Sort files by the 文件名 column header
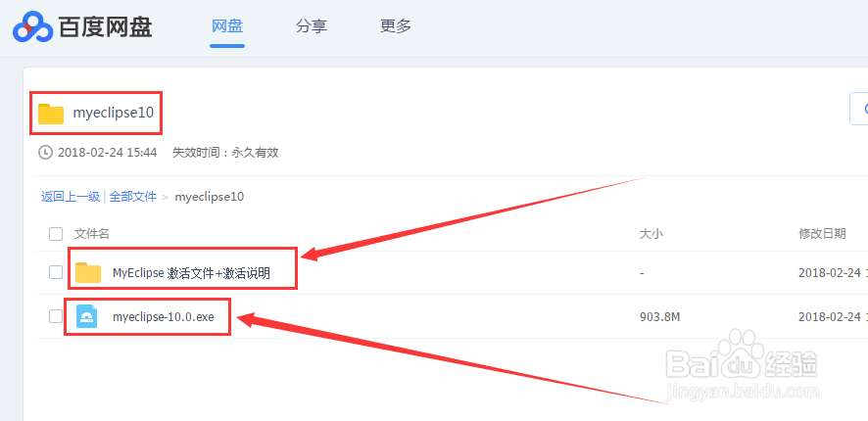 click(92, 234)
